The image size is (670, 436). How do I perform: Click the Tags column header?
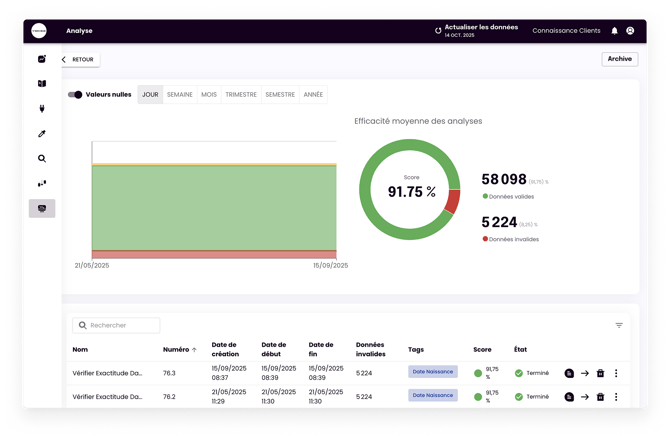[416, 350]
